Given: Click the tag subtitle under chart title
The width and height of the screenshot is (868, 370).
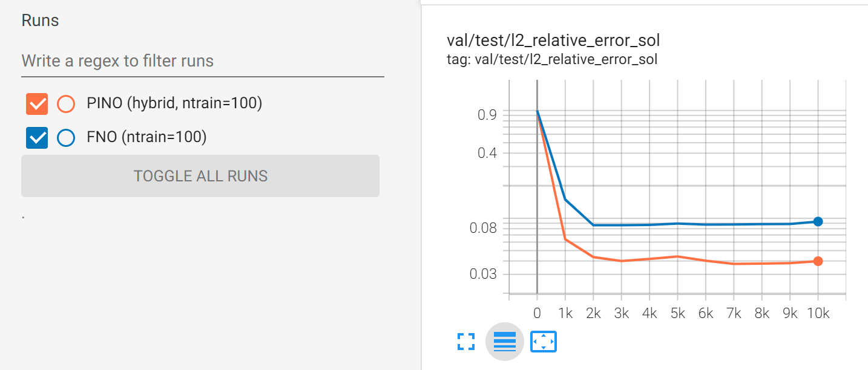Looking at the screenshot, I should 551,59.
